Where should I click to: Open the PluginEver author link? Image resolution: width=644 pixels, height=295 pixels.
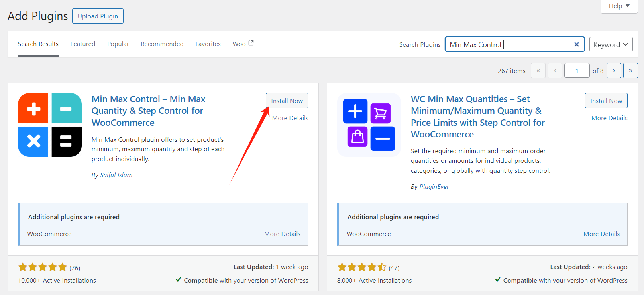coord(434,186)
